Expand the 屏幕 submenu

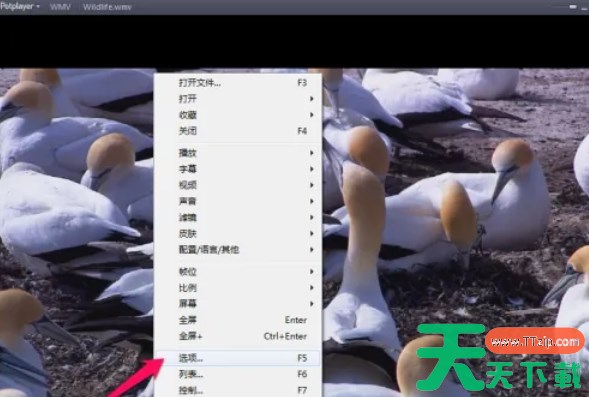238,303
